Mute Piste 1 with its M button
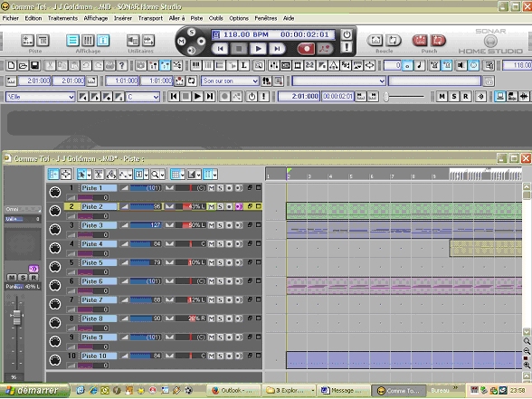The image size is (532, 399). click(x=212, y=188)
